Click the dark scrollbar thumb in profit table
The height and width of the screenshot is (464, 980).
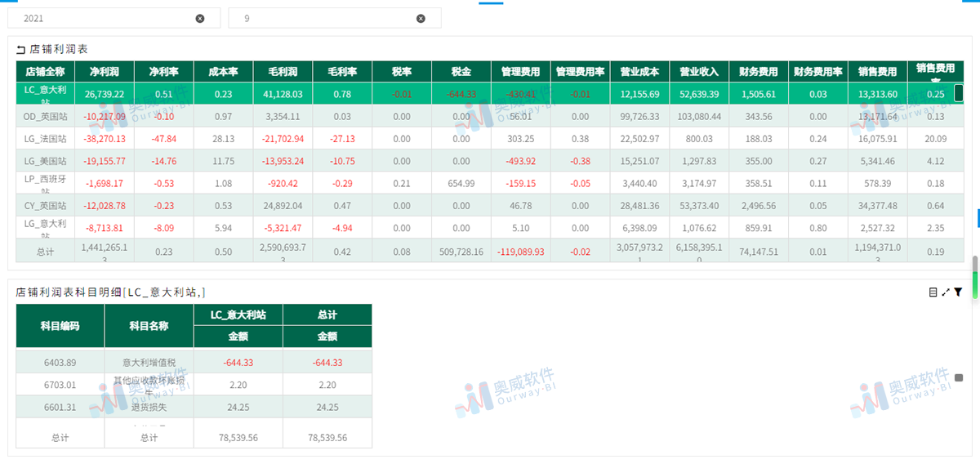coord(959,93)
